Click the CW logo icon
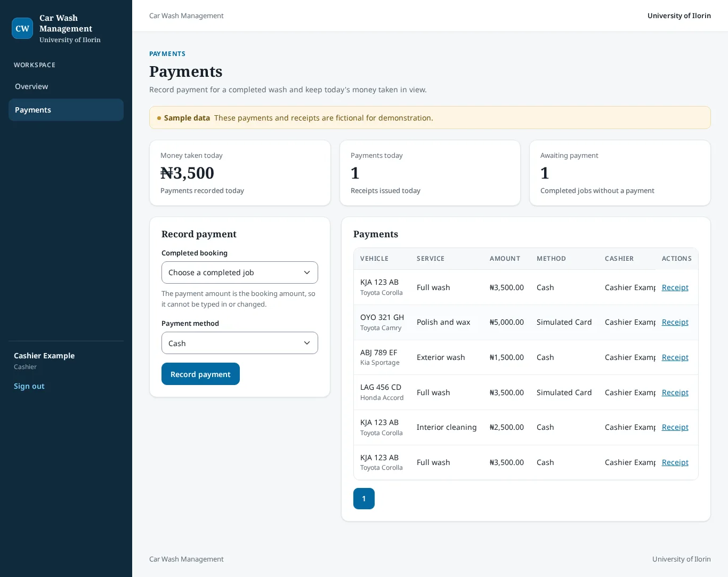This screenshot has width=728, height=577. pyautogui.click(x=22, y=28)
